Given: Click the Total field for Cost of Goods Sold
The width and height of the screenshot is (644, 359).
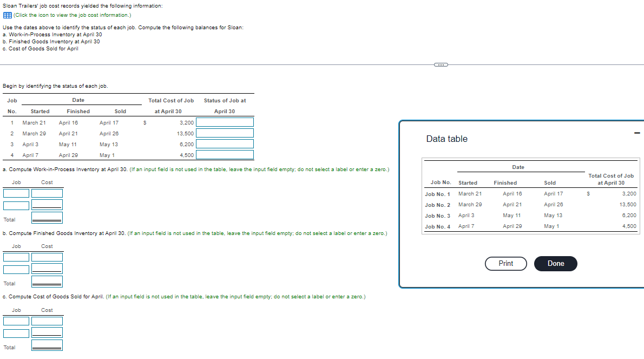Looking at the screenshot, I should click(x=47, y=345).
